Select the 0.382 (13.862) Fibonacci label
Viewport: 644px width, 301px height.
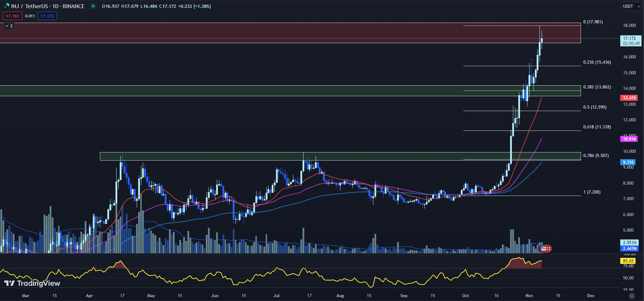click(597, 87)
